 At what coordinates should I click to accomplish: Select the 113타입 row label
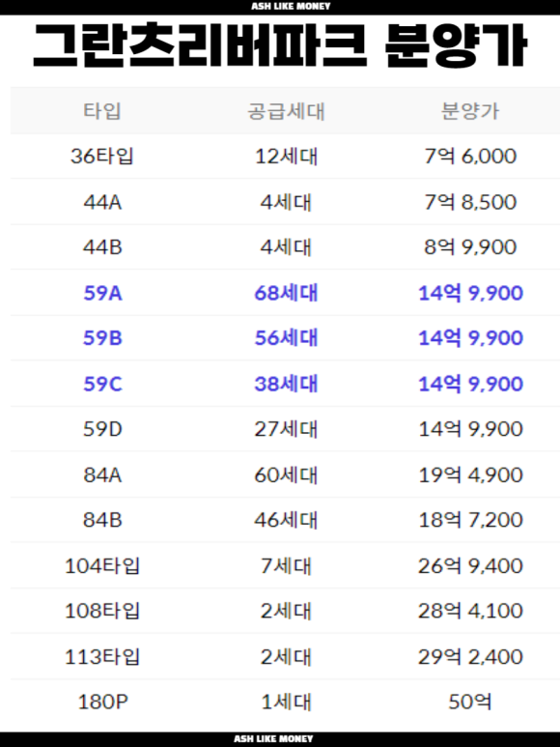[101, 656]
